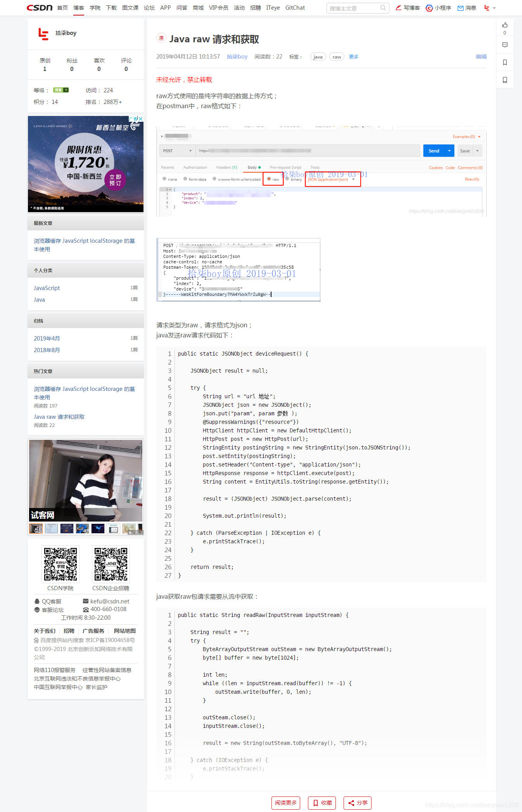Open the 消息 messages link
This screenshot has height=812, width=522.
tap(467, 8)
